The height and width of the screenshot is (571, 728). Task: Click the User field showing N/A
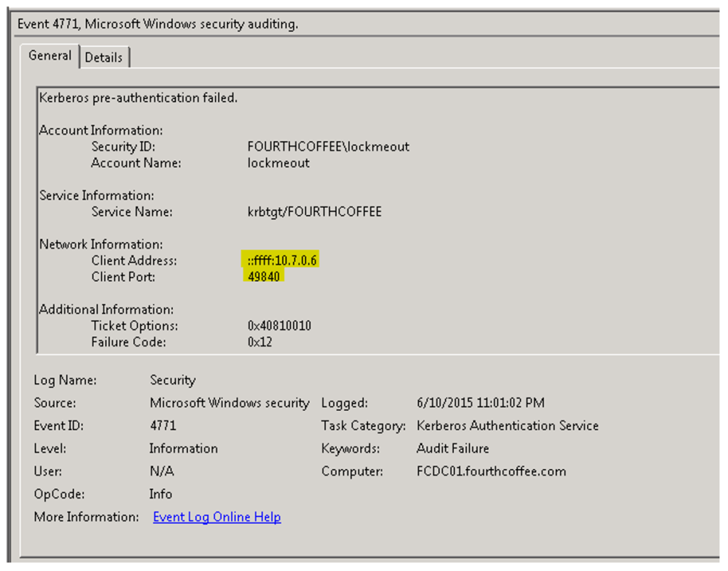coord(162,471)
